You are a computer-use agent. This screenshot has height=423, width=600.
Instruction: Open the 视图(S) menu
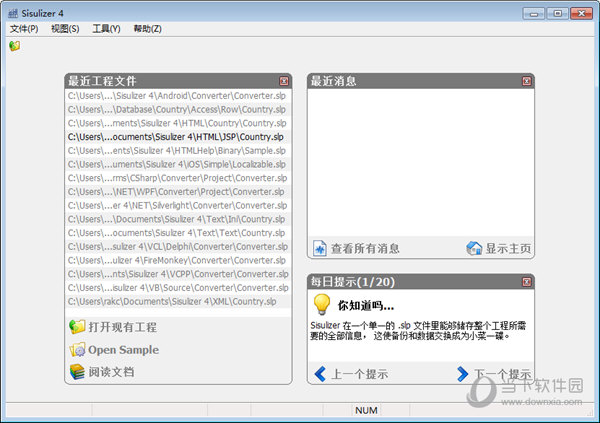click(65, 29)
